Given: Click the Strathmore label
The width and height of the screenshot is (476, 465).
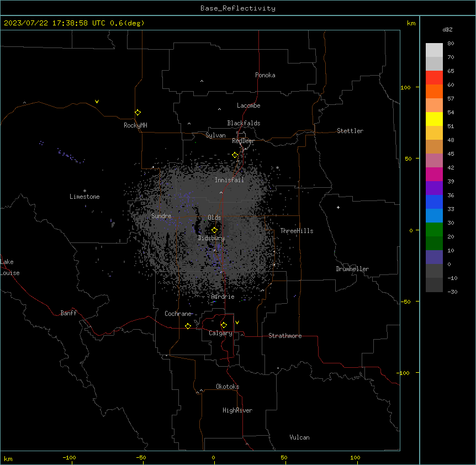Looking at the screenshot, I should [x=285, y=336].
